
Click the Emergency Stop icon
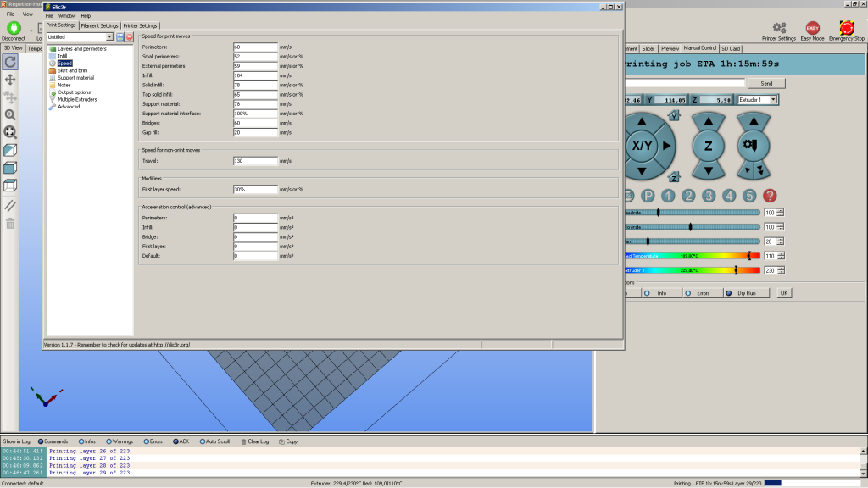coord(846,28)
